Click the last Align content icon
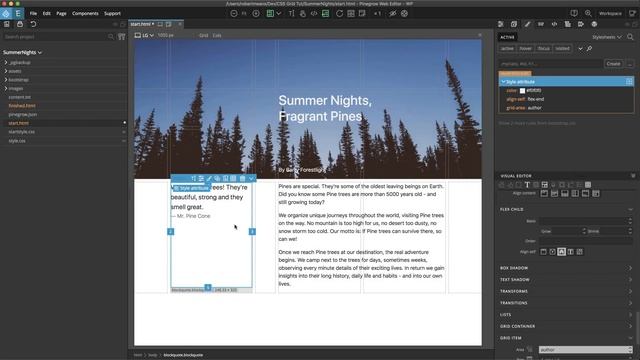 [x=596, y=193]
